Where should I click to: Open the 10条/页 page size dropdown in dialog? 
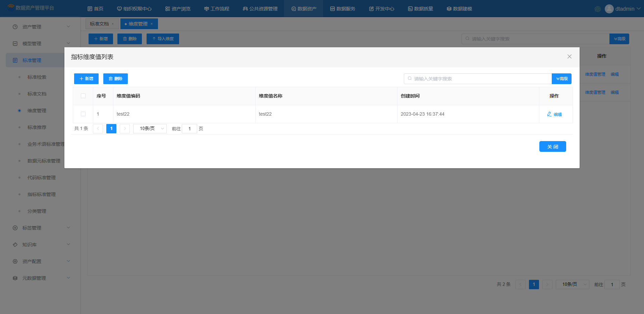tap(150, 129)
